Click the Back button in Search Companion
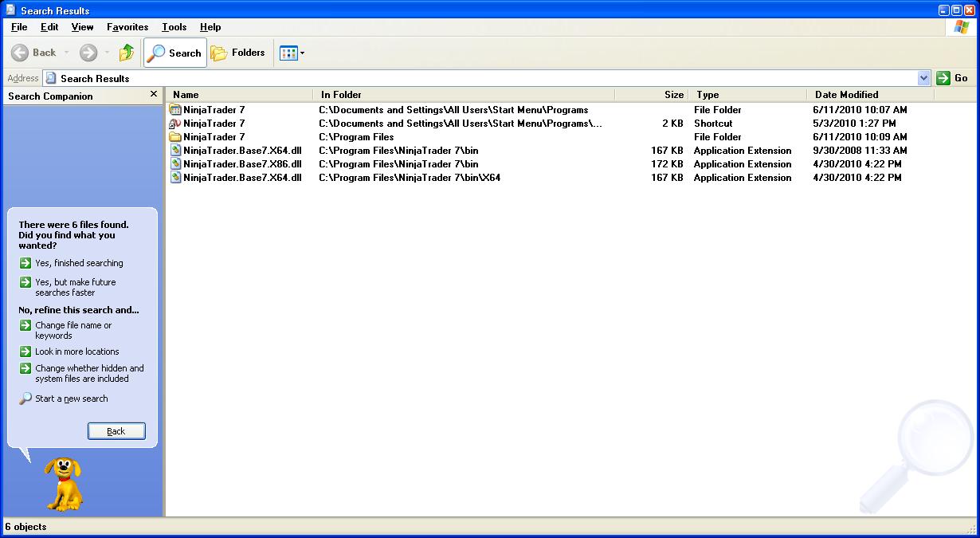 (x=116, y=431)
